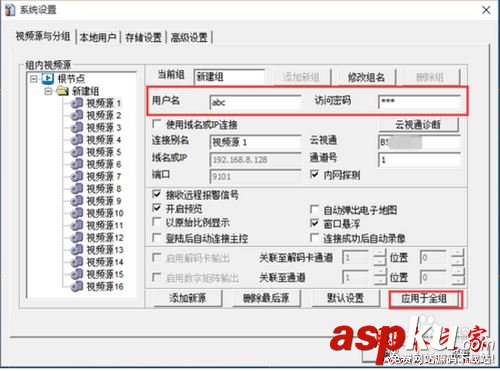Click the camera icon for 视频源12
The image size is (500, 371).
click(77, 237)
